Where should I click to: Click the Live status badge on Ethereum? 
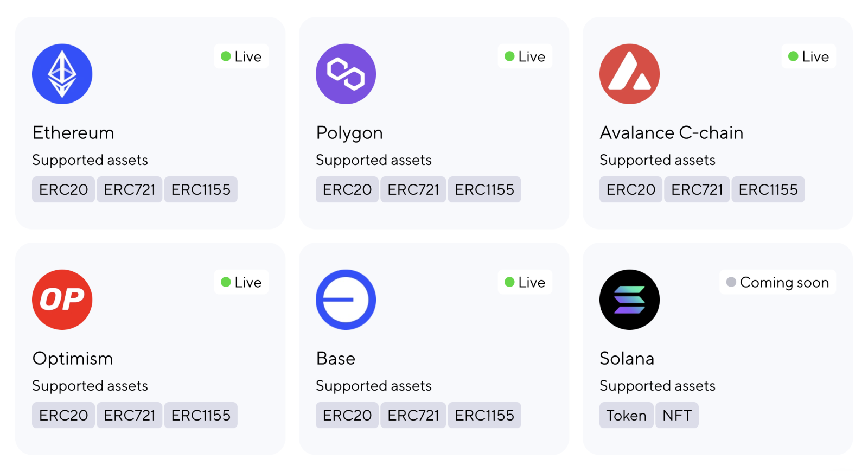[241, 56]
